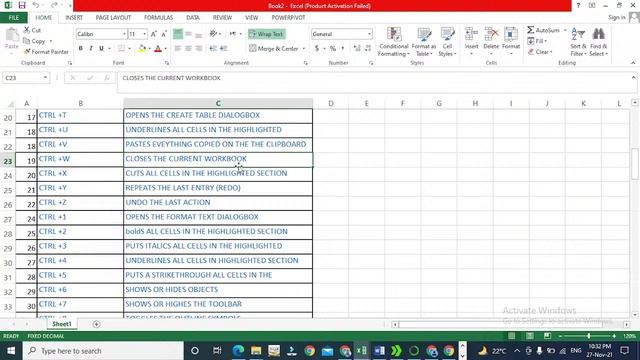Open Sort & Filter

pos(578,42)
